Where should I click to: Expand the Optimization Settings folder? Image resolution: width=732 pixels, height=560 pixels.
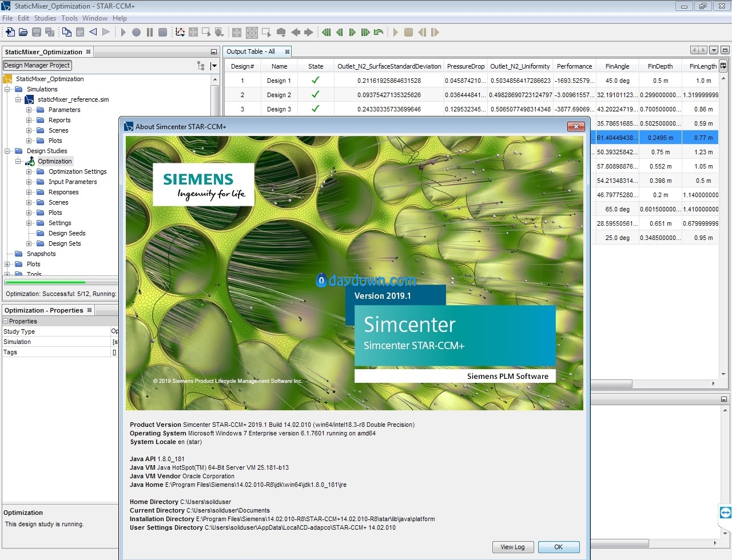click(29, 171)
